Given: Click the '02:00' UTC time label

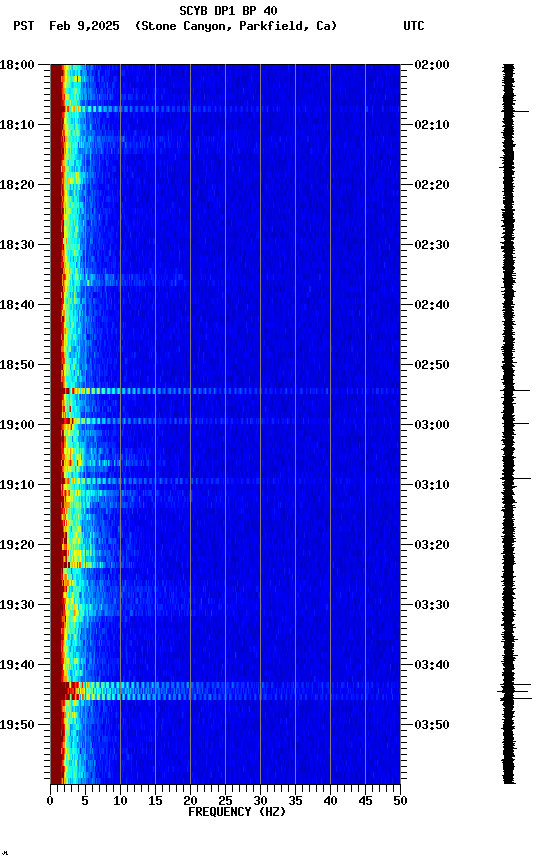Looking at the screenshot, I should point(432,65).
